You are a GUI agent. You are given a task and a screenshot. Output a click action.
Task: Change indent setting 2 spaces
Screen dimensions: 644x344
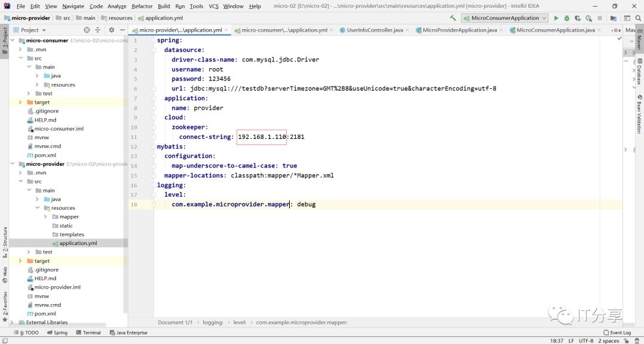click(x=609, y=340)
